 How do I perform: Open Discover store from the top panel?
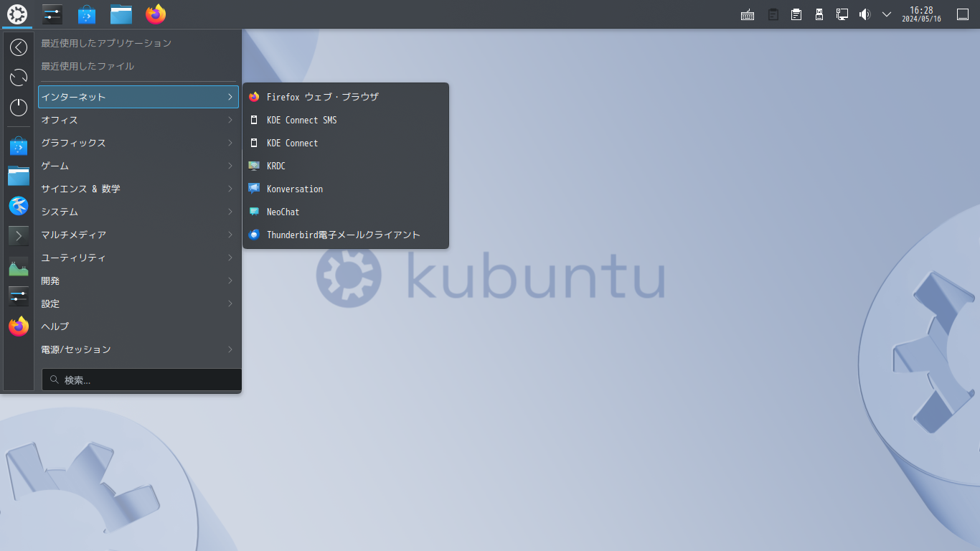coord(87,14)
